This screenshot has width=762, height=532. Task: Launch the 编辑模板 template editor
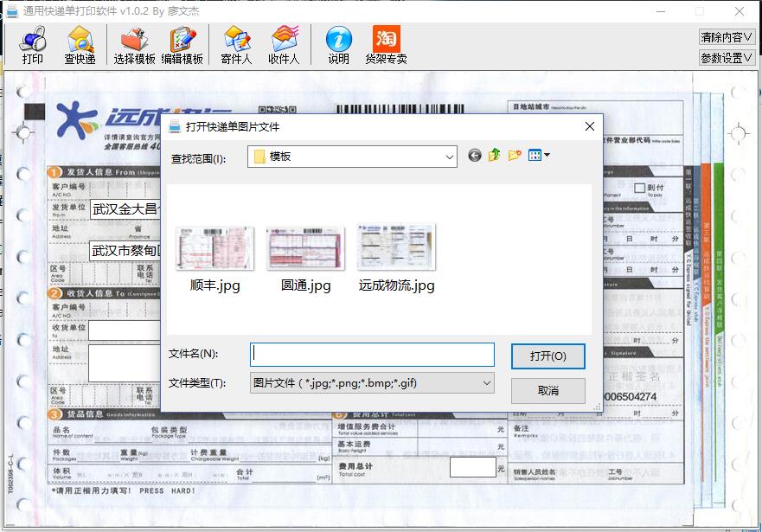(182, 45)
